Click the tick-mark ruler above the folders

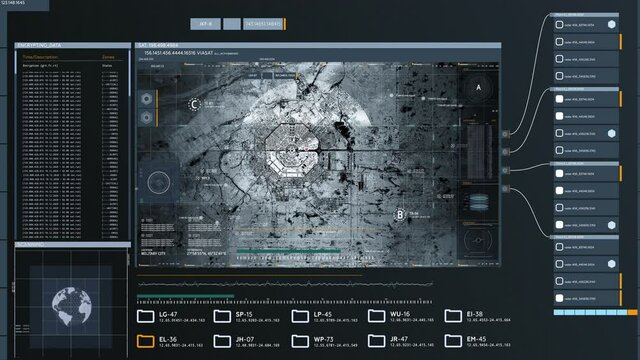tap(284, 302)
